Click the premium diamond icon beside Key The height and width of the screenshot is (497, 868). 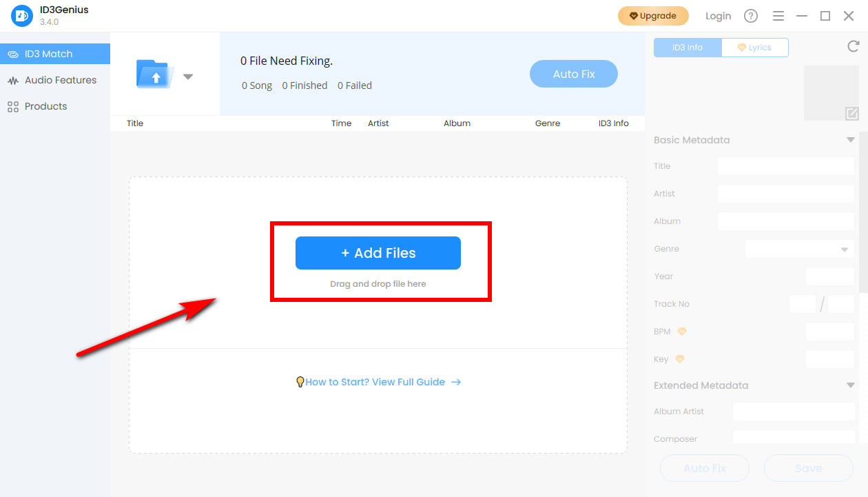680,359
